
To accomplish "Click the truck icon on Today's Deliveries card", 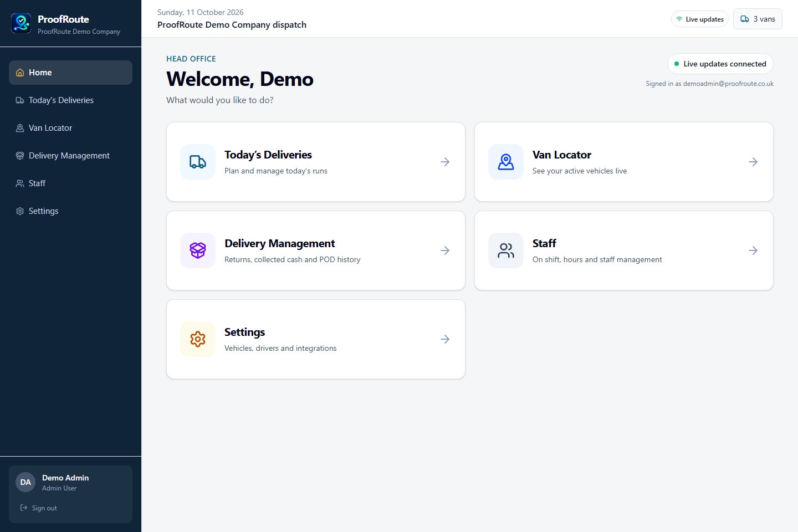I will click(198, 162).
